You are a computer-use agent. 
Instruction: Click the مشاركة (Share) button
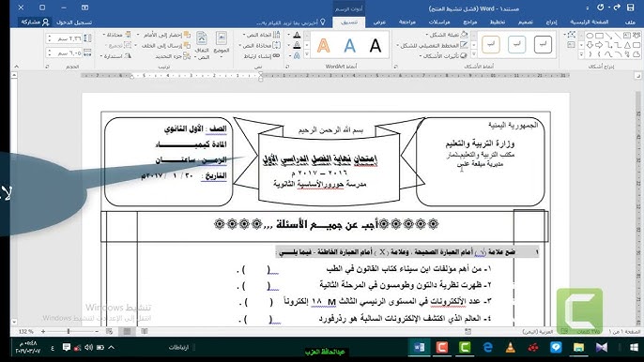click(x=35, y=23)
